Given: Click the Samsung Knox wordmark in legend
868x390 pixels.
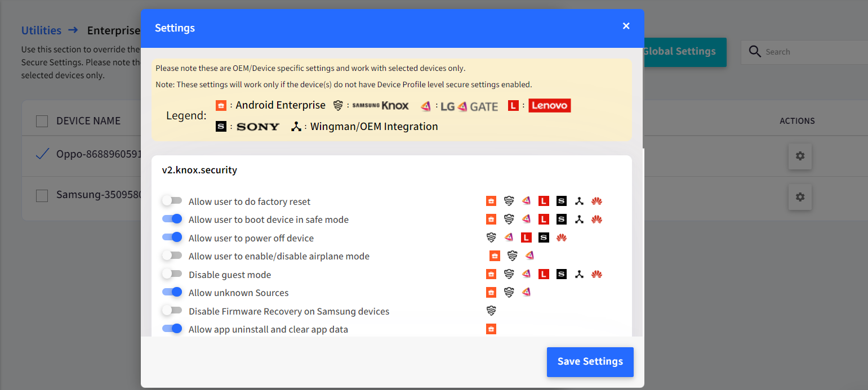Looking at the screenshot, I should (x=380, y=105).
